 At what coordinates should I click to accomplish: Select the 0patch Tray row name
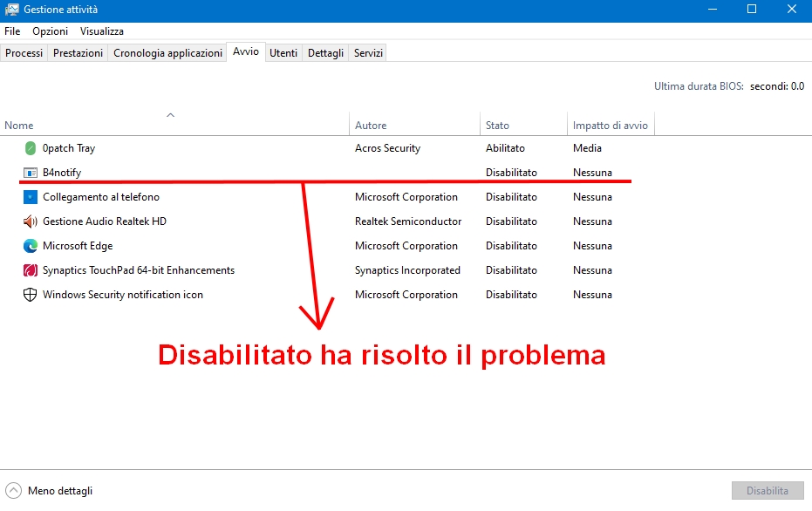tap(69, 148)
